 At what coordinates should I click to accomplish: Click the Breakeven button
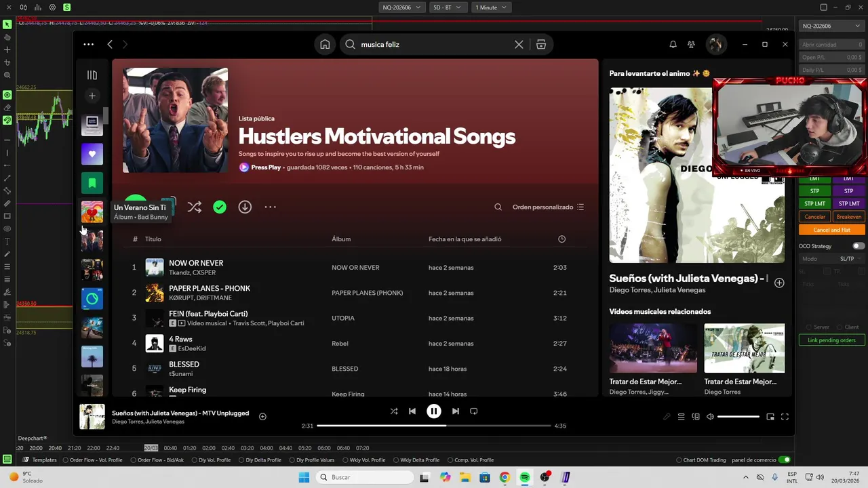(x=848, y=217)
